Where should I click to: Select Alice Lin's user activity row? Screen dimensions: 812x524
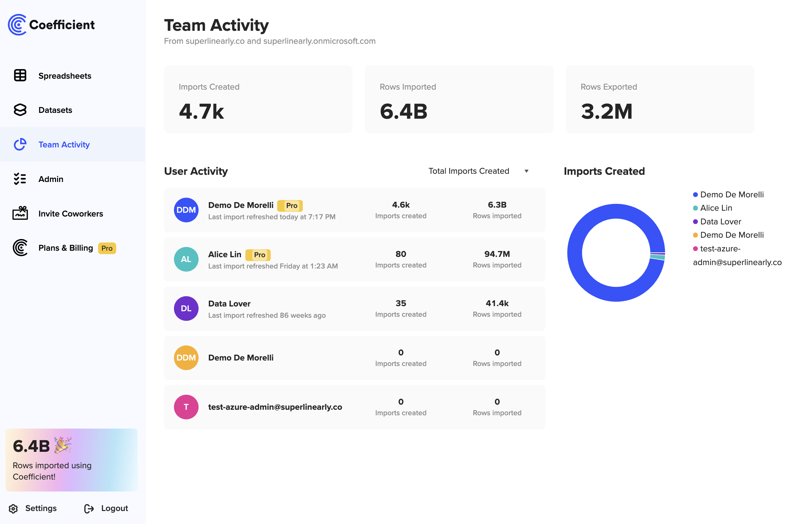[354, 260]
